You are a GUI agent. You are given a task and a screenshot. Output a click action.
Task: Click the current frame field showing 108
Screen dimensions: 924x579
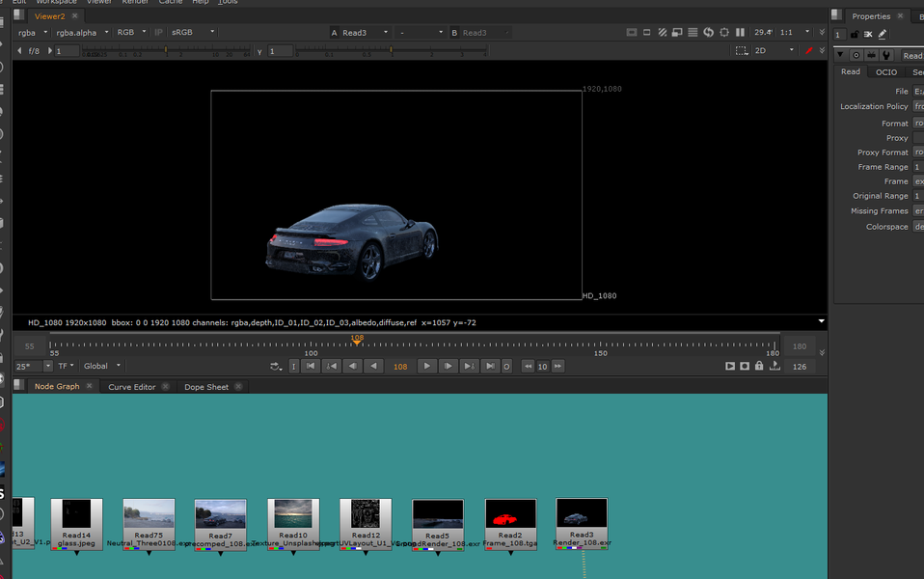tap(400, 367)
